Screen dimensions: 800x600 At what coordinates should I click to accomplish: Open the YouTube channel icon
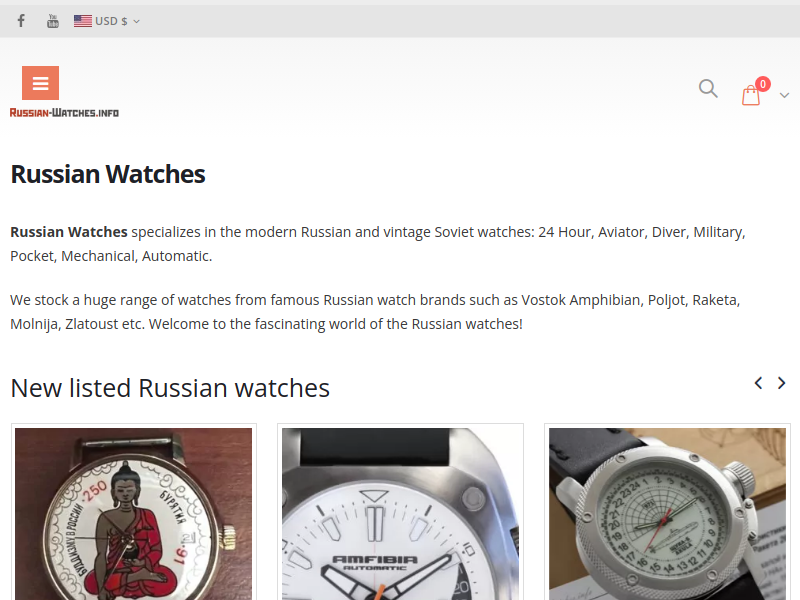tap(53, 21)
